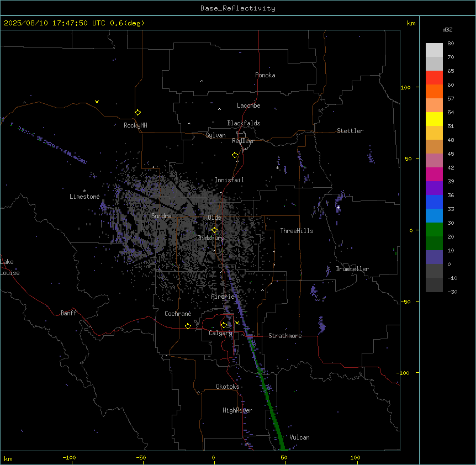Pick the dark orange 60-57 dBZ swatch
Screen dimensions: 476x465
click(434, 91)
